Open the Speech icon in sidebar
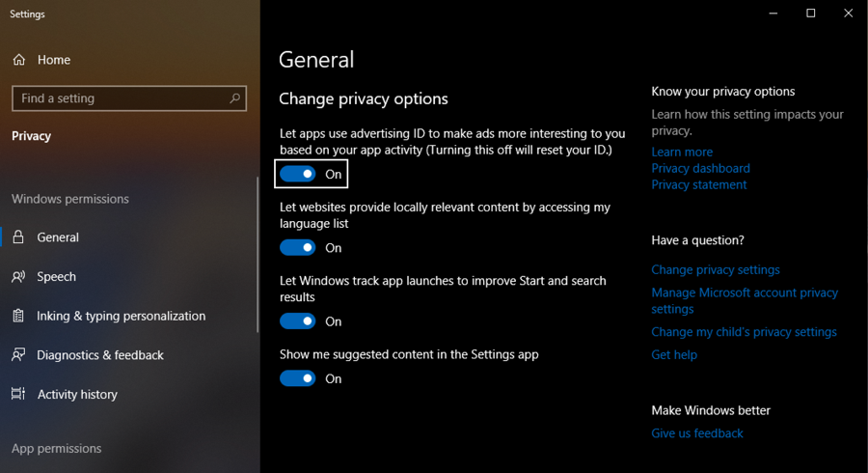The image size is (868, 473). tap(18, 276)
